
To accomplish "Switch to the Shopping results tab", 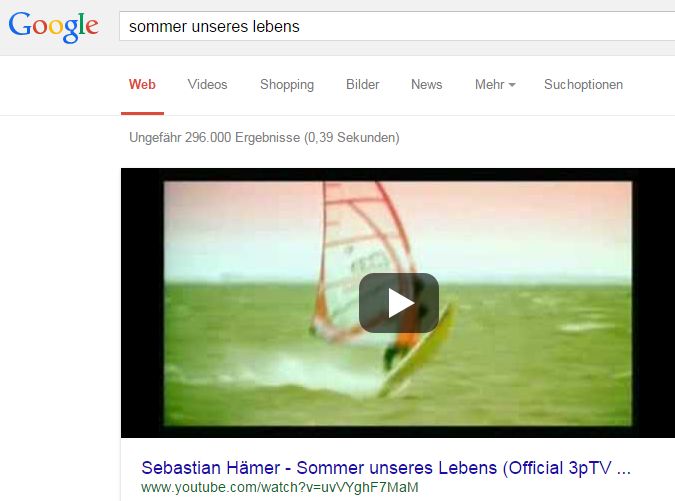I will (287, 84).
